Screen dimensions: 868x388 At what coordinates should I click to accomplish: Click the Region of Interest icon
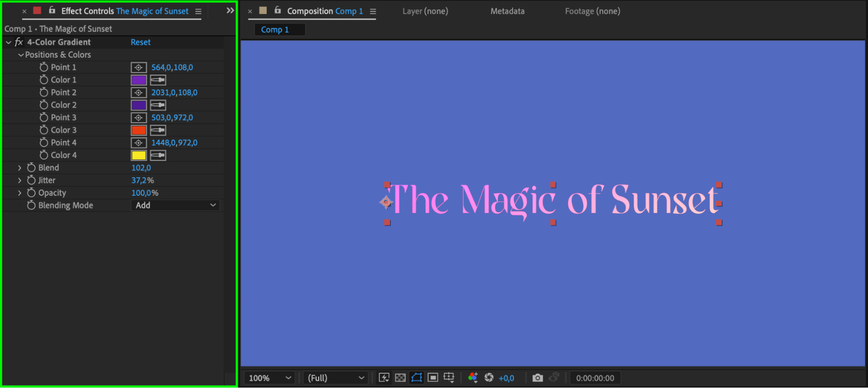pos(432,378)
